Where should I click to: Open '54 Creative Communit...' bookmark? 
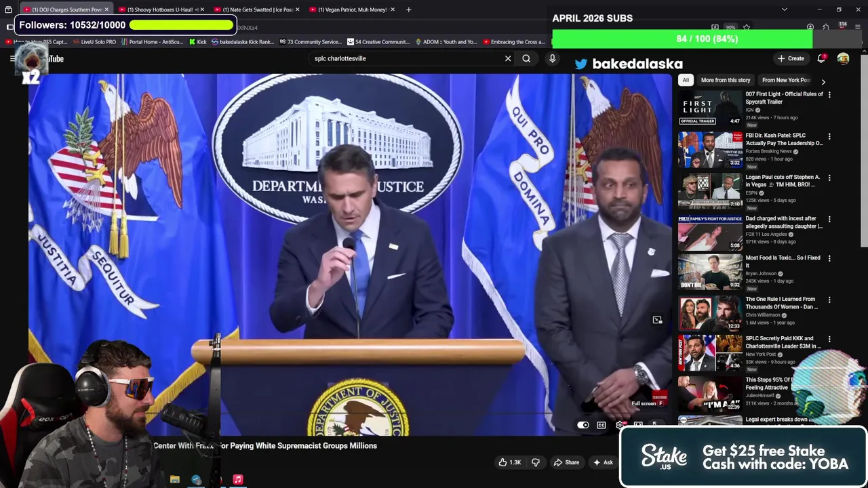click(378, 42)
